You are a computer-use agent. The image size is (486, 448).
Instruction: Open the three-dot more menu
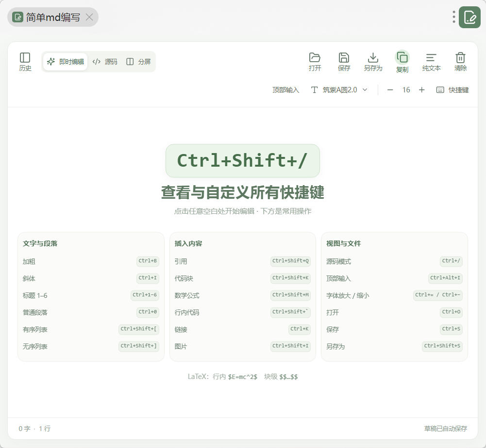454,17
